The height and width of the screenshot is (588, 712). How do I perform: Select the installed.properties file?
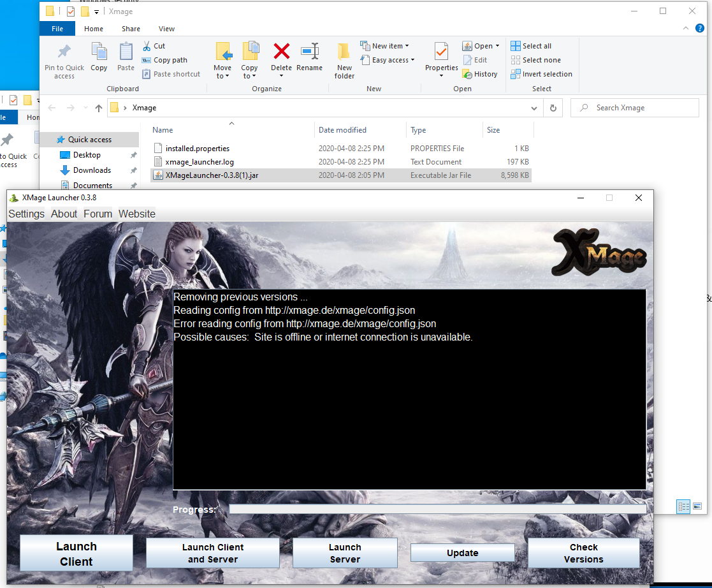pyautogui.click(x=340, y=149)
